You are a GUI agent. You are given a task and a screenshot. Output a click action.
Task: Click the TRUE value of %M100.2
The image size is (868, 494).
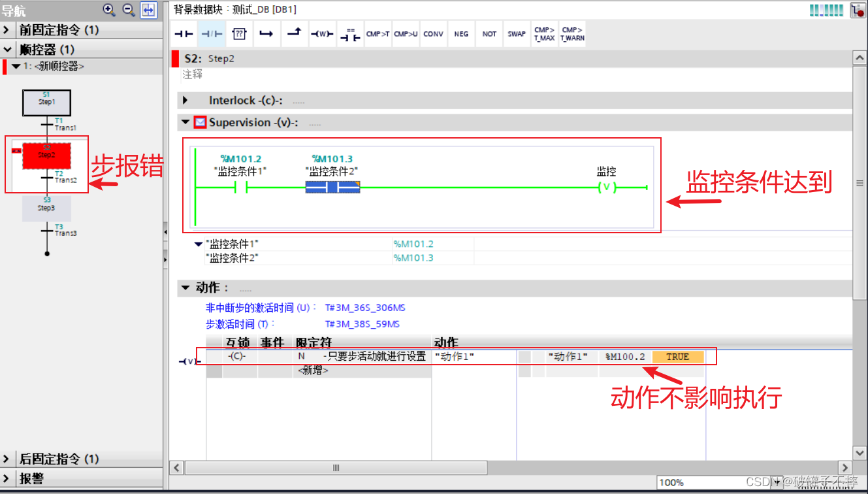click(677, 357)
